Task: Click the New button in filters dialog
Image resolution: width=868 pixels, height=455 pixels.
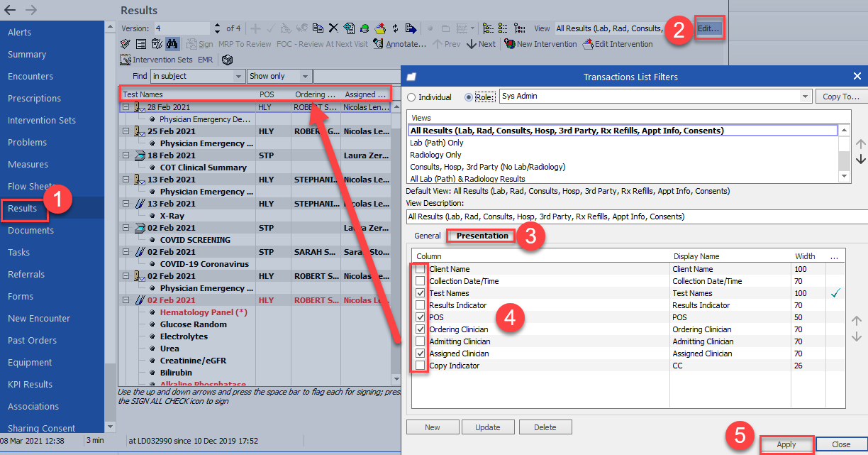Action: pyautogui.click(x=433, y=427)
